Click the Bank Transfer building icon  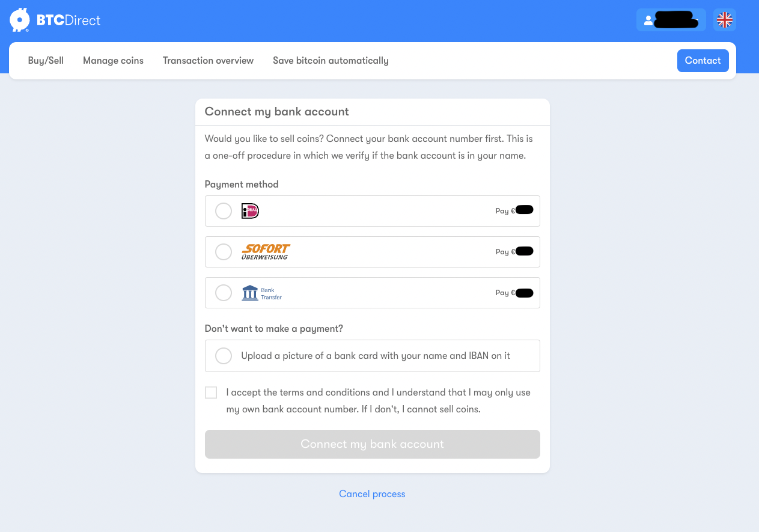(x=250, y=293)
